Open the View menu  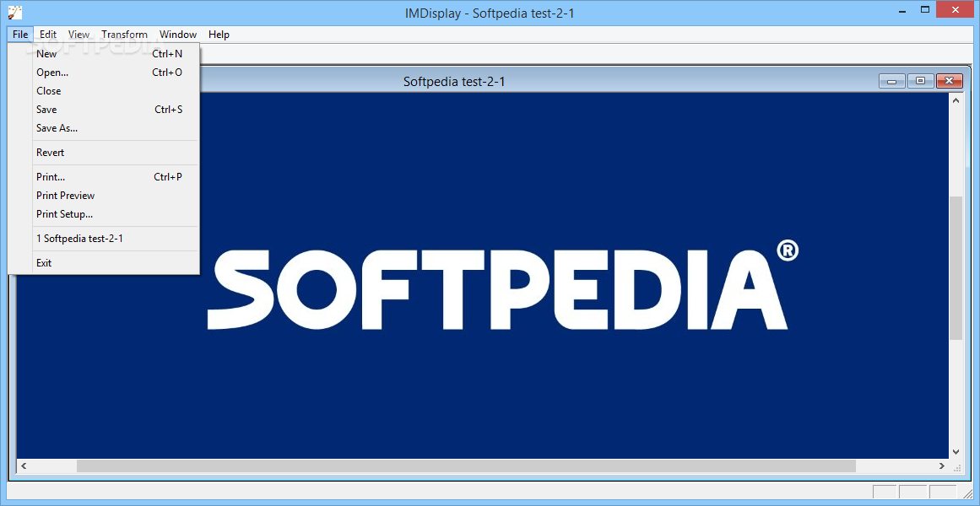(79, 35)
